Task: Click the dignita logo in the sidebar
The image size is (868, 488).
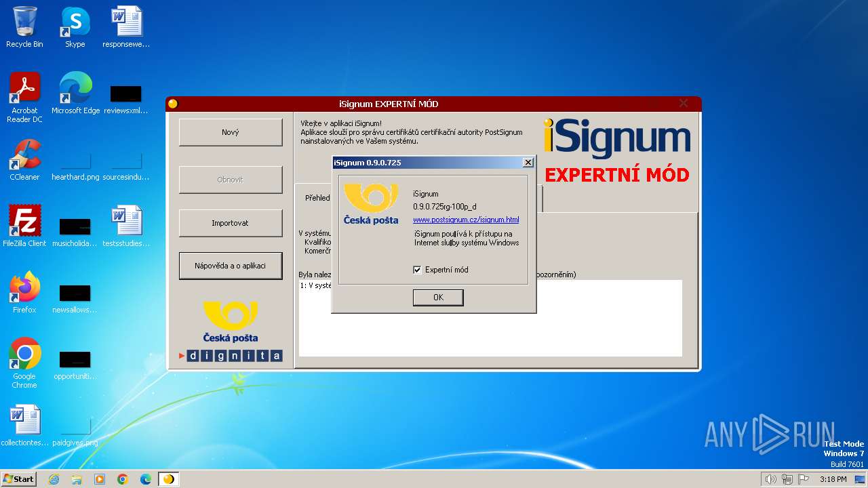Action: (231, 355)
